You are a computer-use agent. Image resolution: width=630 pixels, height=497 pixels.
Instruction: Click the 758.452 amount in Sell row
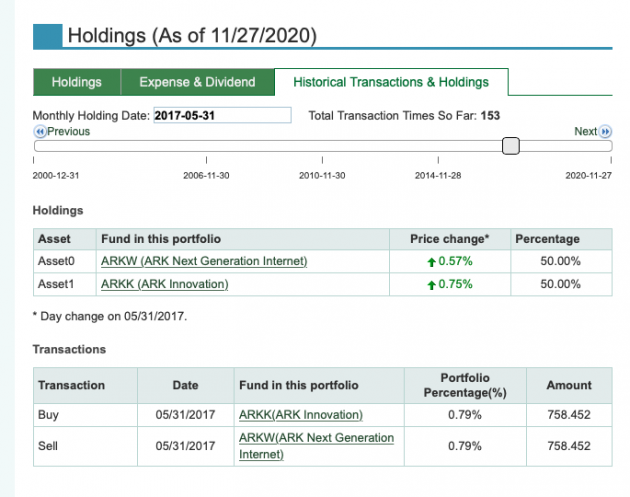[569, 446]
